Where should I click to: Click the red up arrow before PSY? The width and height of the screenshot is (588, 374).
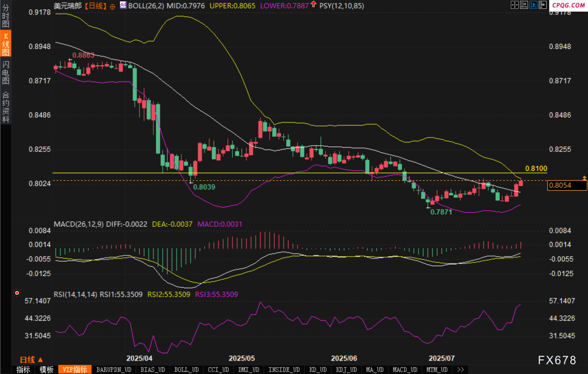click(x=314, y=5)
